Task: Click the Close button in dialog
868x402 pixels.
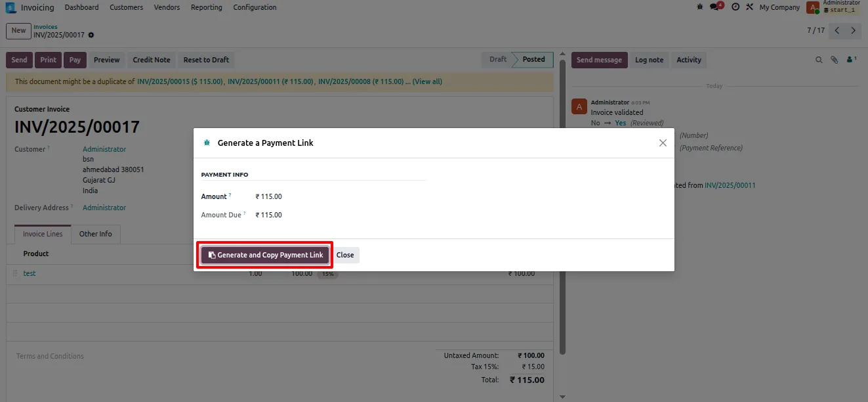Action: coord(345,255)
